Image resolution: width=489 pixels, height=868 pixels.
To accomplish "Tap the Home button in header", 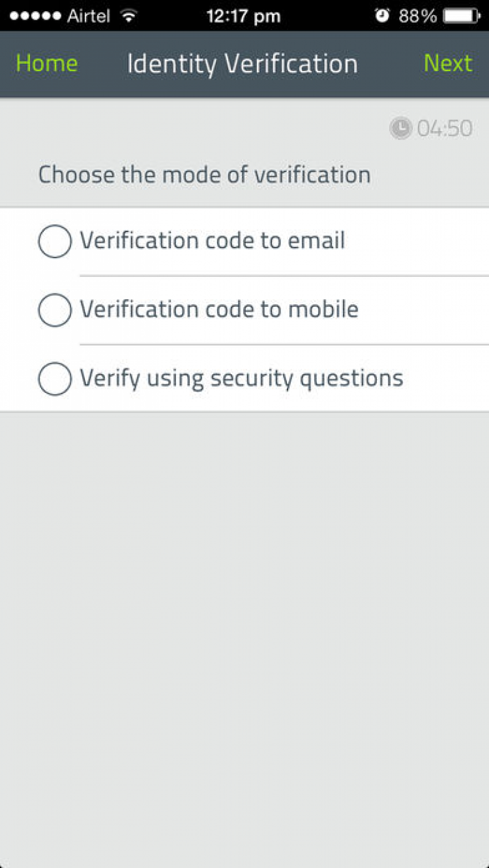I will click(46, 64).
